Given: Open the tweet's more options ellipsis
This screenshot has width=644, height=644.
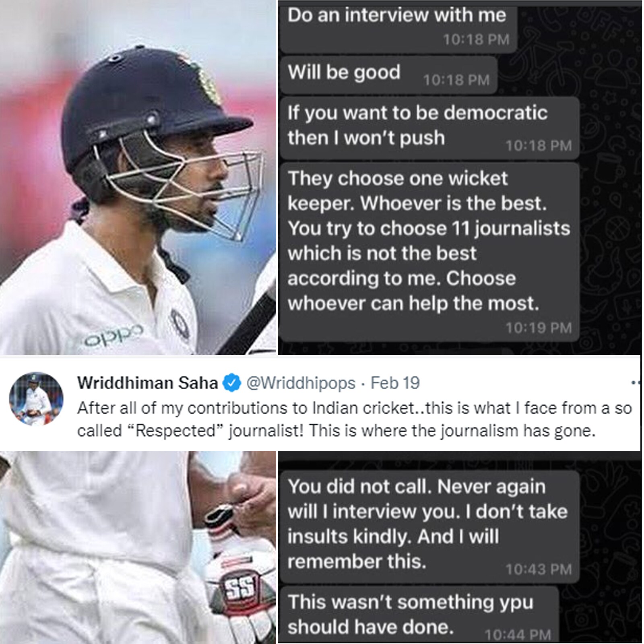Looking at the screenshot, I should point(636,383).
